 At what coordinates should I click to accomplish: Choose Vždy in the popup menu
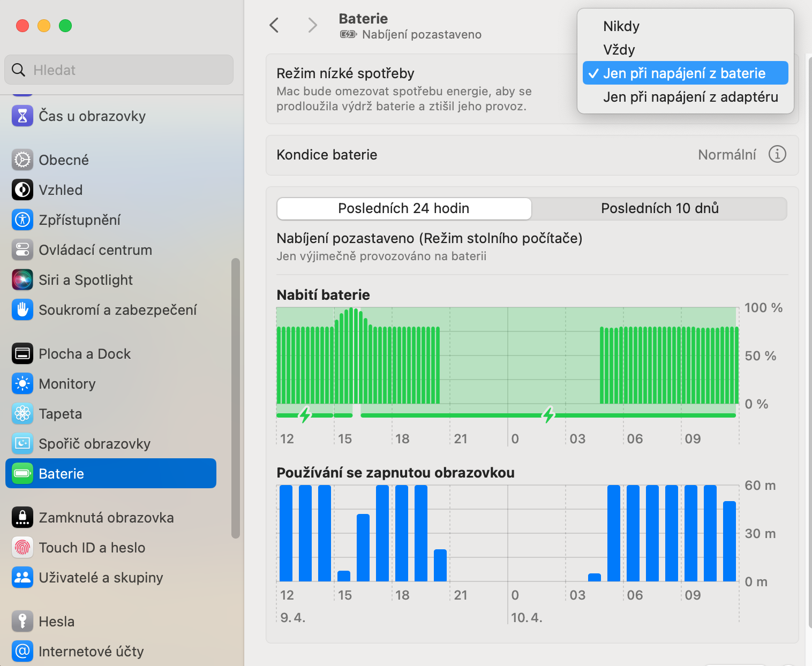pyautogui.click(x=619, y=50)
